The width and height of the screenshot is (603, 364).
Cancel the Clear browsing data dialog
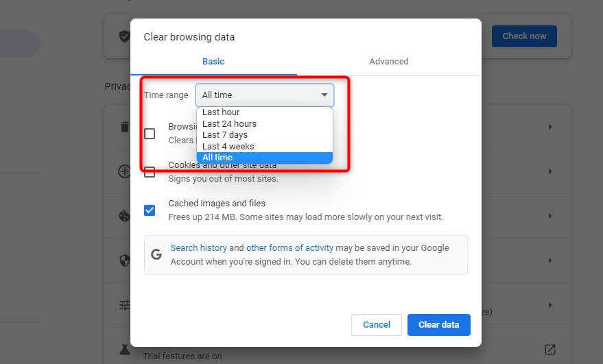[x=377, y=324]
